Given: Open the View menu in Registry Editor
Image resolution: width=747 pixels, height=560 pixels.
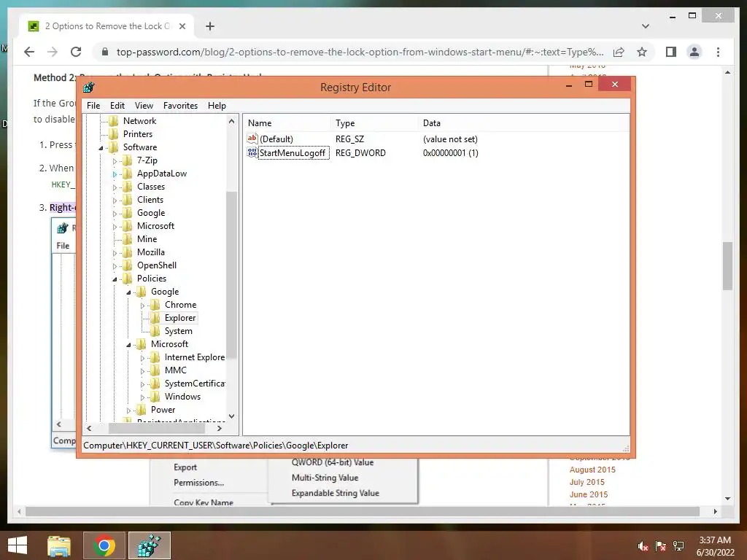Looking at the screenshot, I should [x=144, y=106].
